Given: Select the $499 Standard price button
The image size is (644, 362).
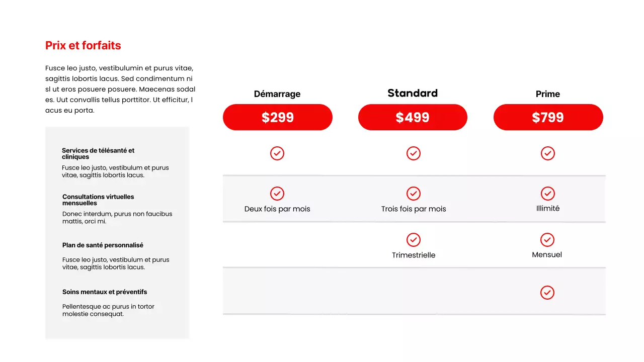Looking at the screenshot, I should 413,117.
